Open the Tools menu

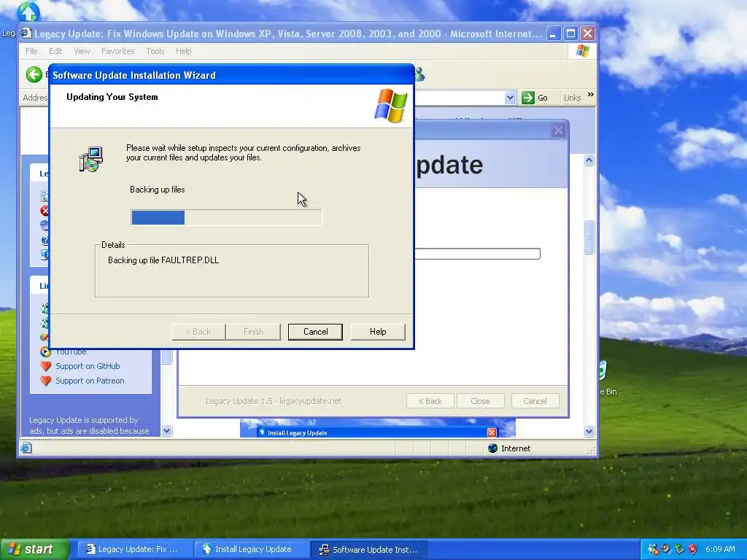click(155, 51)
